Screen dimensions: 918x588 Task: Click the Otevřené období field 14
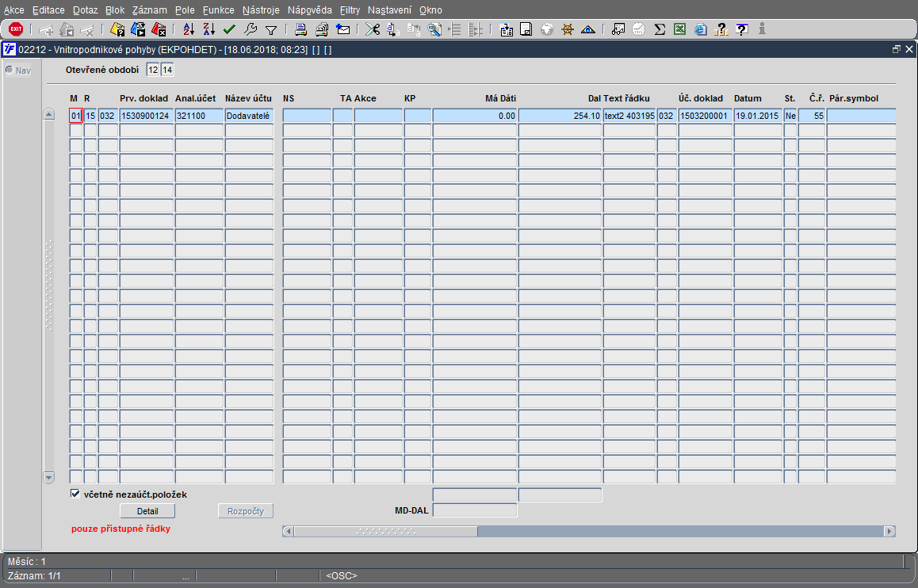[x=166, y=70]
